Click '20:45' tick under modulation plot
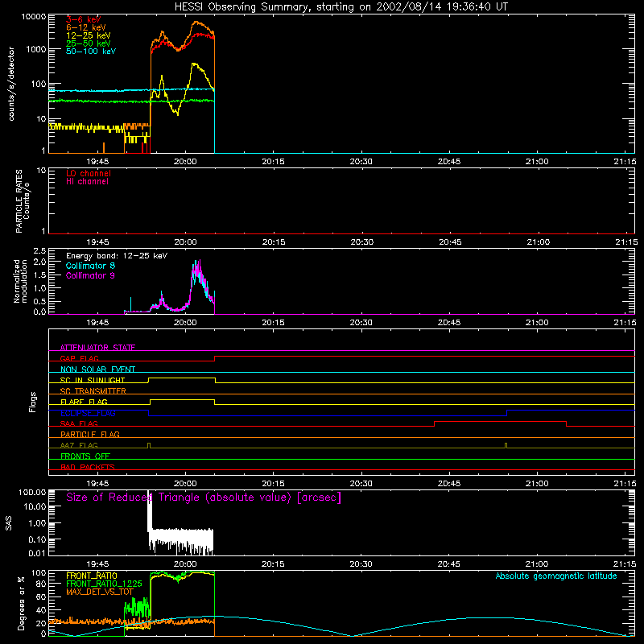The width and height of the screenshot is (644, 644). pyautogui.click(x=449, y=323)
